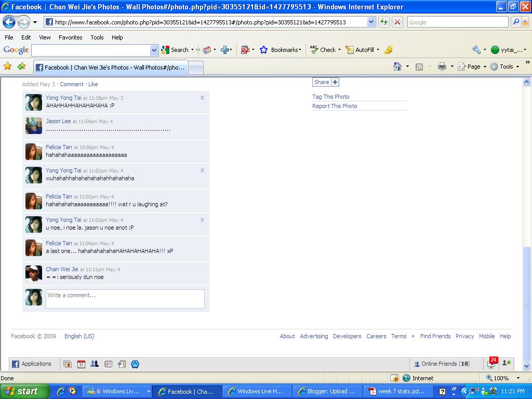This screenshot has width=532, height=399.
Task: Click the RSS feeds icon
Action: [x=419, y=67]
